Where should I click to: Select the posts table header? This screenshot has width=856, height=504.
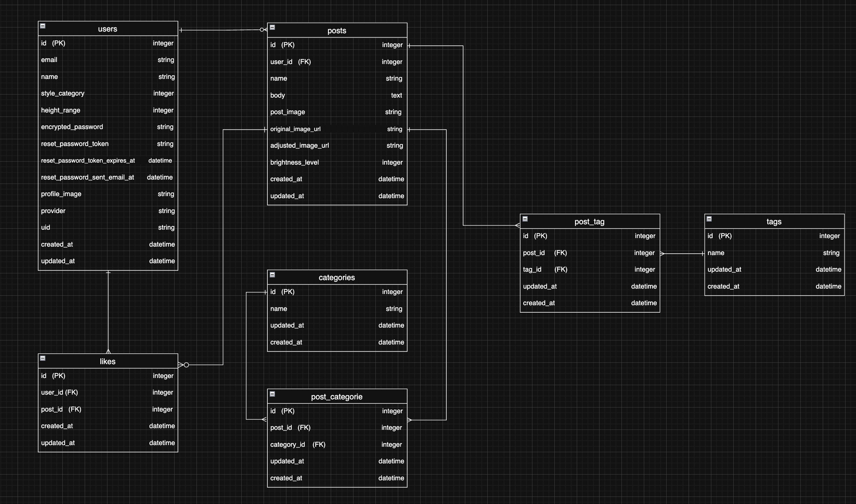[x=336, y=30]
